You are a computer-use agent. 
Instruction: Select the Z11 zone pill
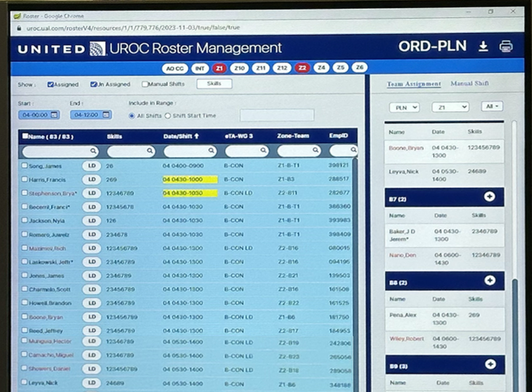click(x=260, y=68)
